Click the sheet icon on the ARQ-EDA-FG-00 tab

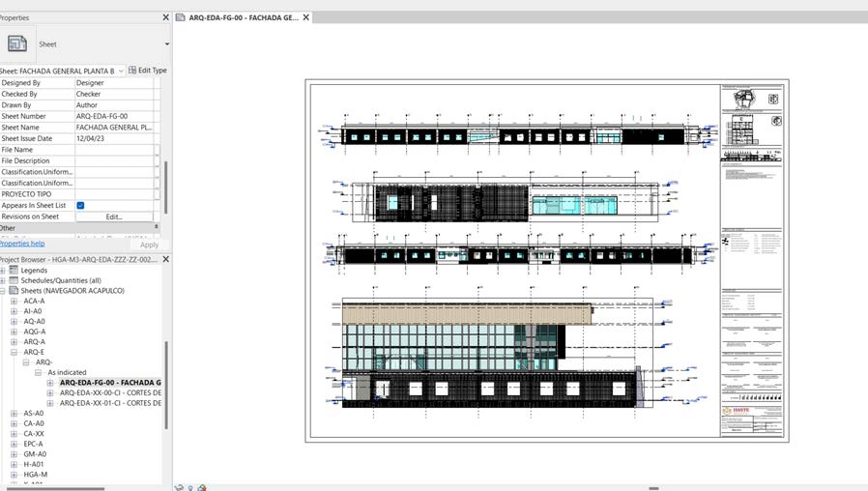point(180,17)
